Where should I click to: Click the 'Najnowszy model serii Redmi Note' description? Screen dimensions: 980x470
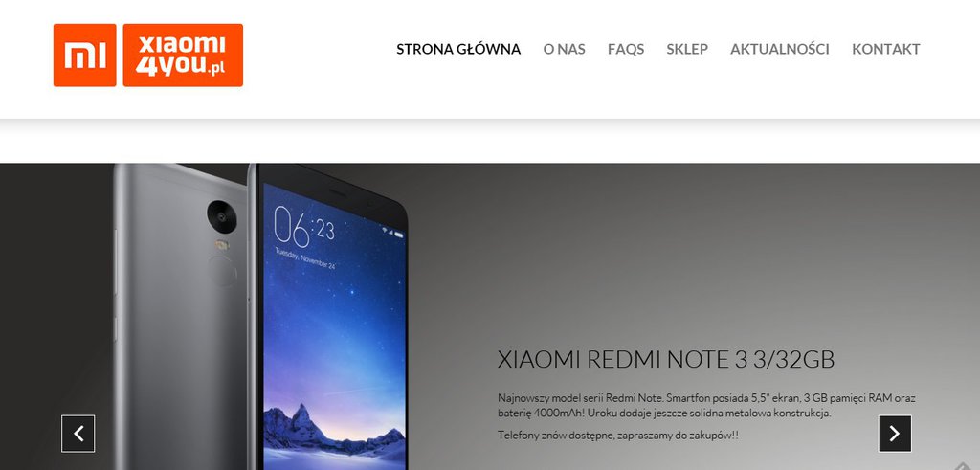[x=707, y=405]
